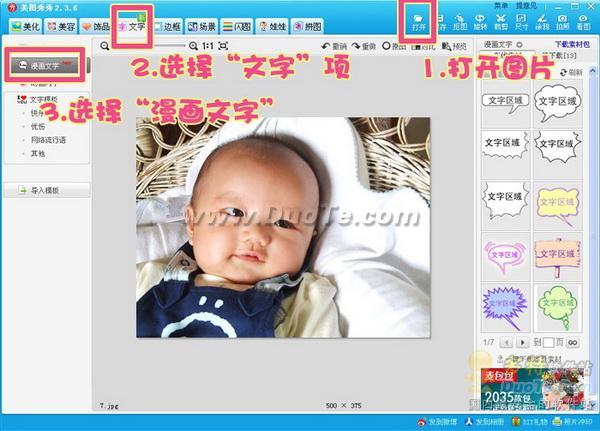
Task: Pick the cloud thought bubble template
Action: coord(558,103)
